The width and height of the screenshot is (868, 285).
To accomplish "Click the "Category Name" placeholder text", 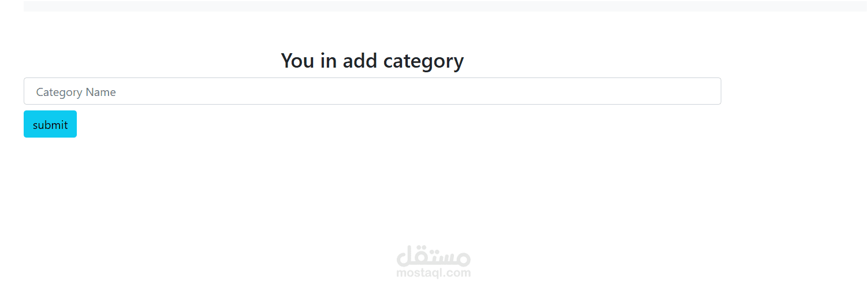I will [x=76, y=92].
